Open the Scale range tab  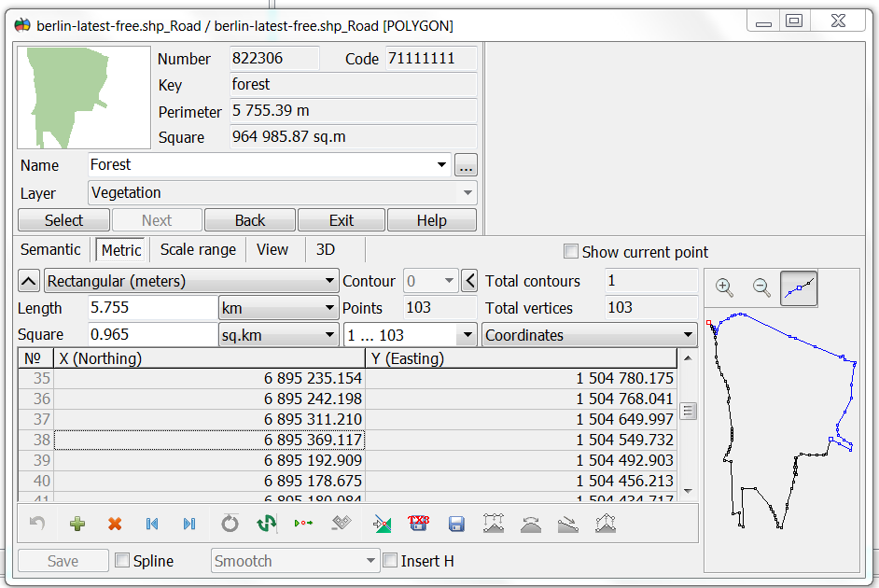(198, 249)
